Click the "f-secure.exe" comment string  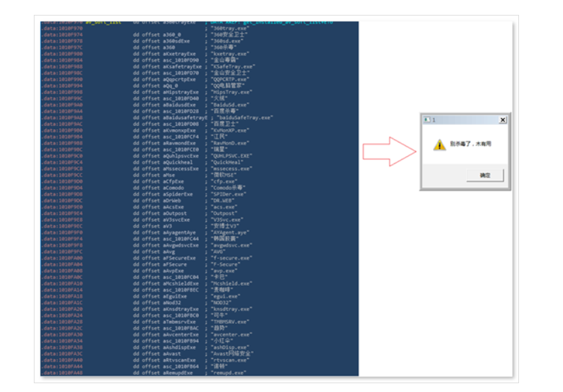(231, 258)
